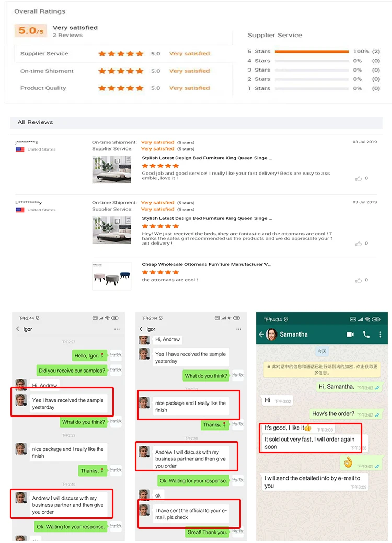
Task: Tap "Did you receive our samples?" message bubble
Action: 72,370
